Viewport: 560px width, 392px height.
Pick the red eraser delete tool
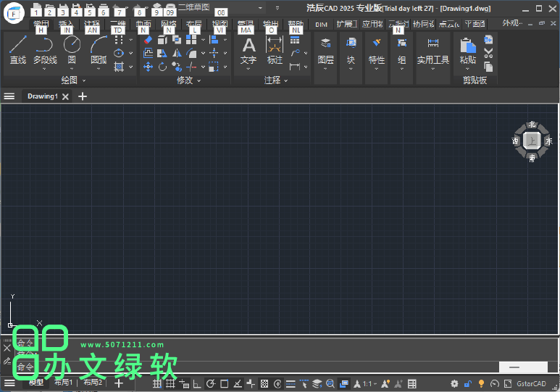click(148, 40)
